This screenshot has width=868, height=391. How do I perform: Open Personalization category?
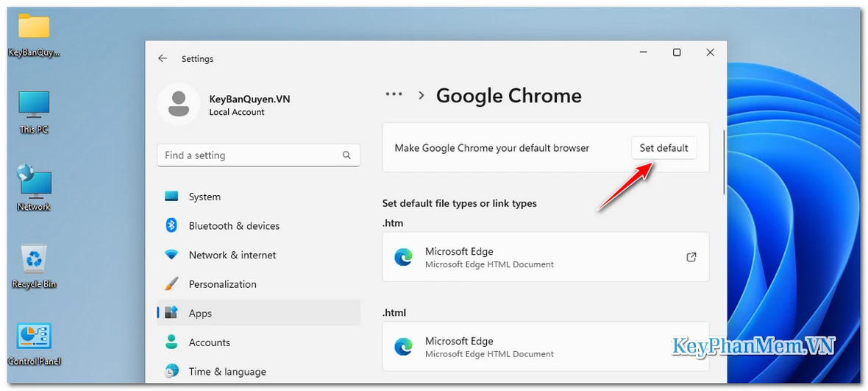point(258,284)
